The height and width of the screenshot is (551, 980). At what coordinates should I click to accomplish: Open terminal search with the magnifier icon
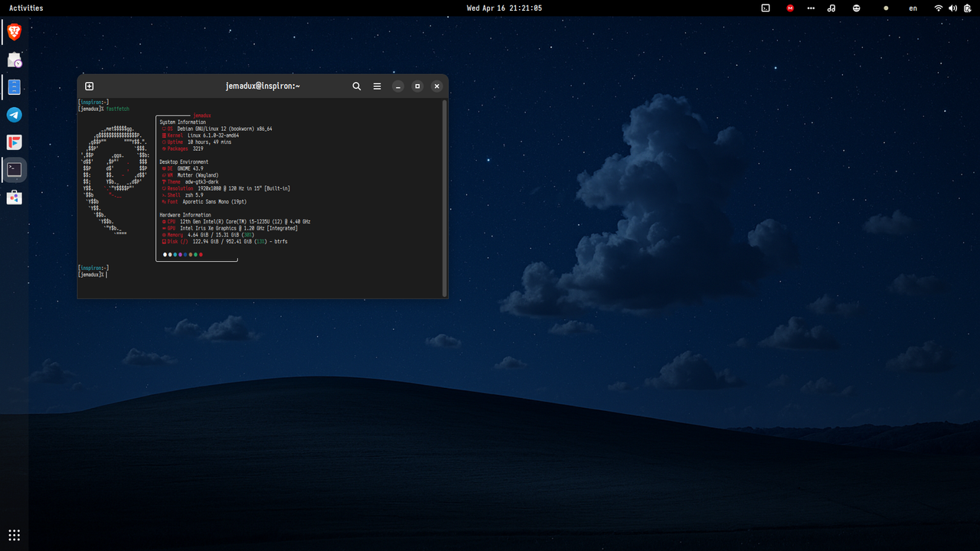coord(357,86)
